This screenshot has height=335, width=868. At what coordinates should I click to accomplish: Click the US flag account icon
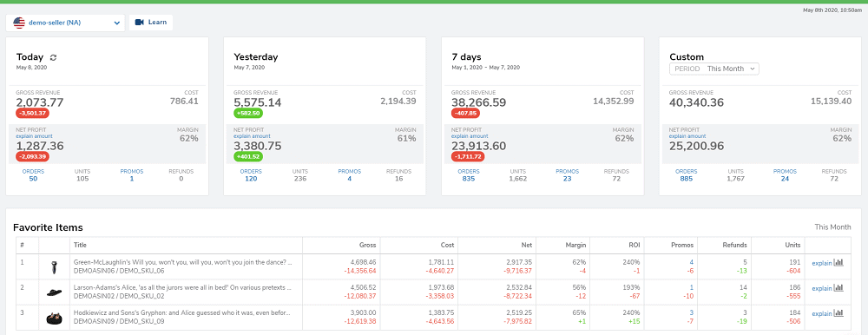tap(19, 23)
